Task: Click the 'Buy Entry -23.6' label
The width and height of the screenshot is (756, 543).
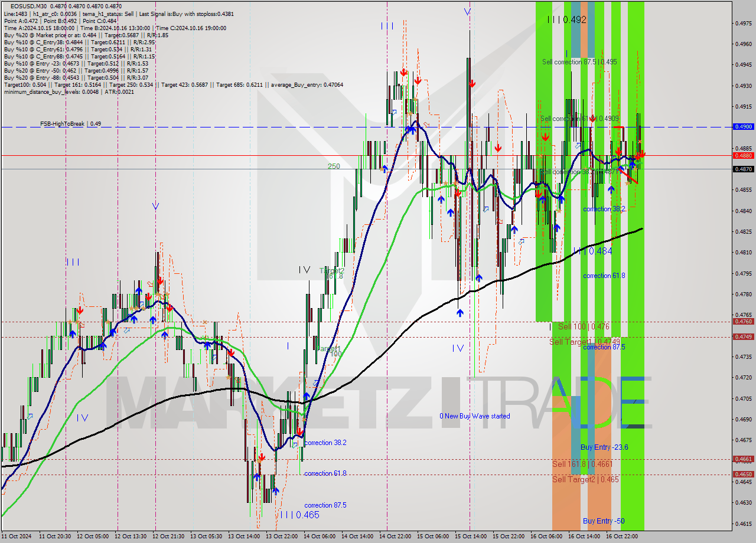Action: (x=604, y=447)
